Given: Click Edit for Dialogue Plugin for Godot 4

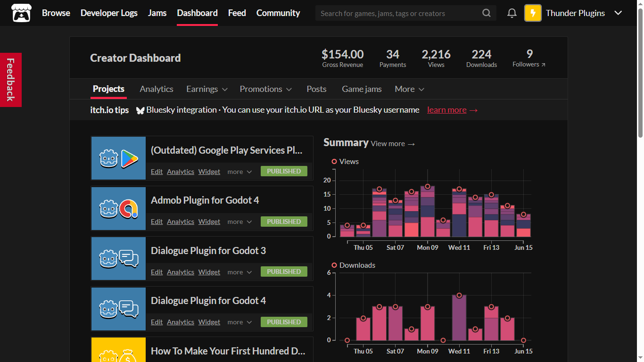Looking at the screenshot, I should click(x=157, y=322).
